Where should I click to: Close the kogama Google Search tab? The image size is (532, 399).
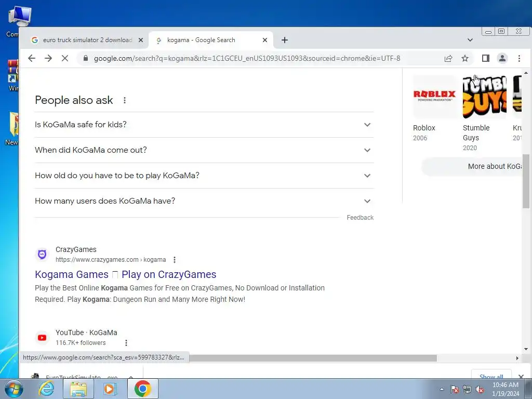(x=265, y=40)
